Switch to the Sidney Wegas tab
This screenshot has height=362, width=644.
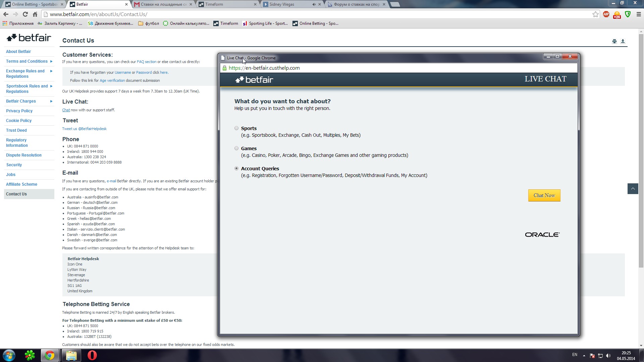point(291,4)
